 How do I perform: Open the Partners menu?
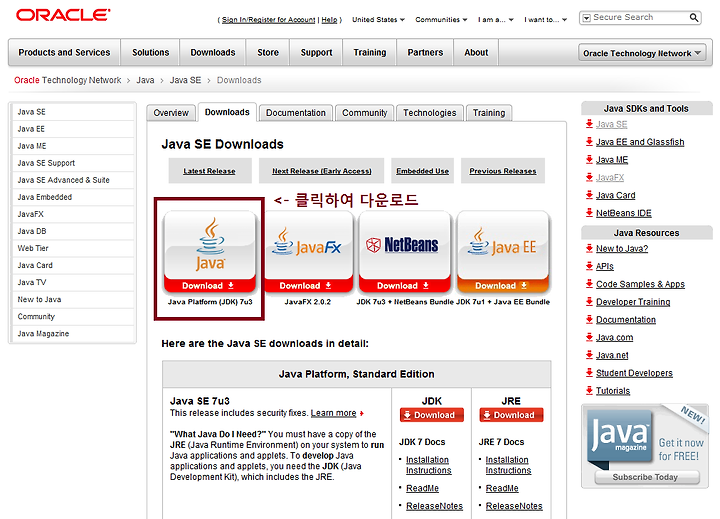425,52
